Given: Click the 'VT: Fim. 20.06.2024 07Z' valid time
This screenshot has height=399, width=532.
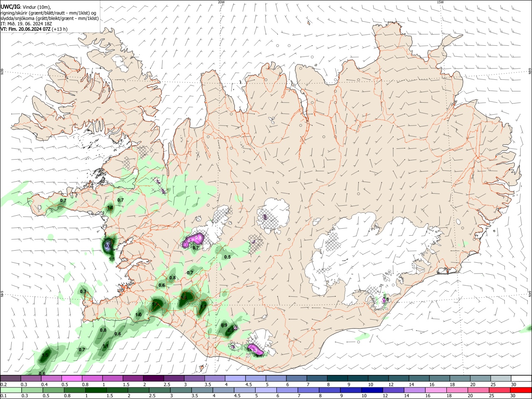Looking at the screenshot, I should pos(26,29).
